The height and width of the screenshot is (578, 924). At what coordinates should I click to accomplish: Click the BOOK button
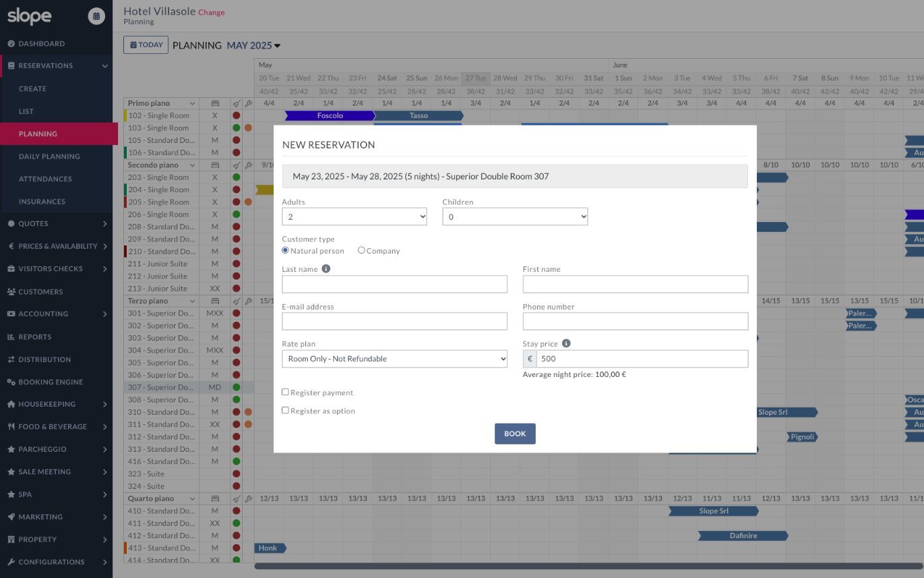pyautogui.click(x=515, y=434)
